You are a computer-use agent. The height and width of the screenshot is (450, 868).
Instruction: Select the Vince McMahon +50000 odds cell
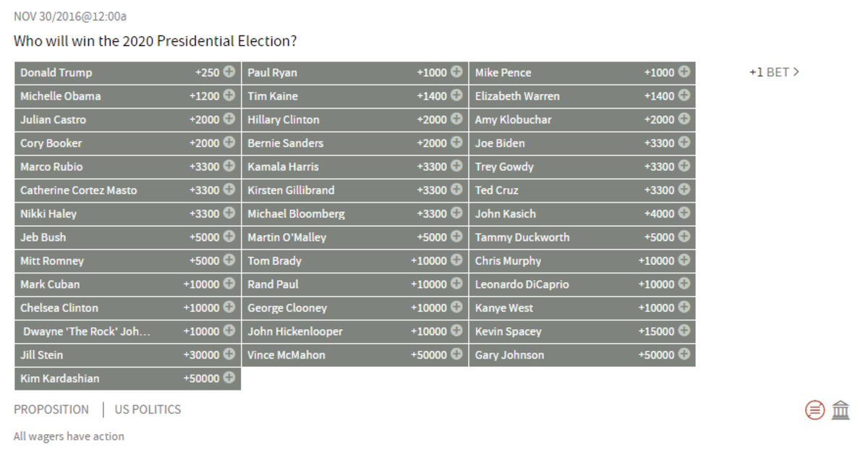(x=355, y=355)
